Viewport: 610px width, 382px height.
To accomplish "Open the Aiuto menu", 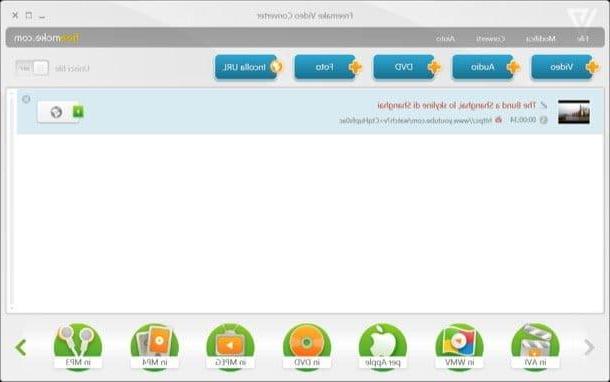I will coord(445,39).
